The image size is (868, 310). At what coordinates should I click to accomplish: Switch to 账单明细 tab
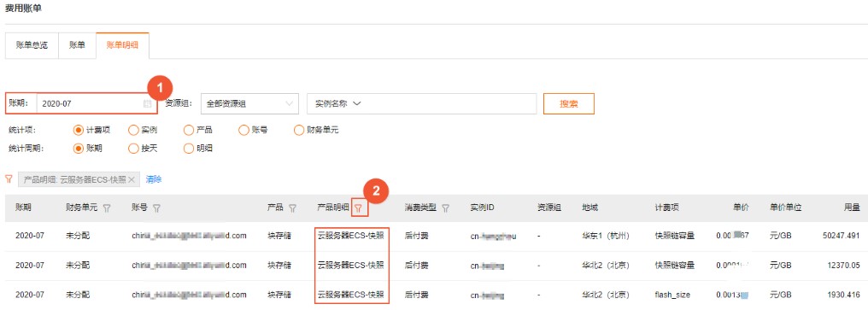[x=122, y=45]
